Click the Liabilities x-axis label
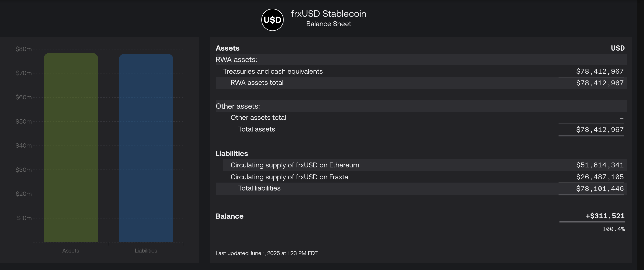 (x=146, y=251)
